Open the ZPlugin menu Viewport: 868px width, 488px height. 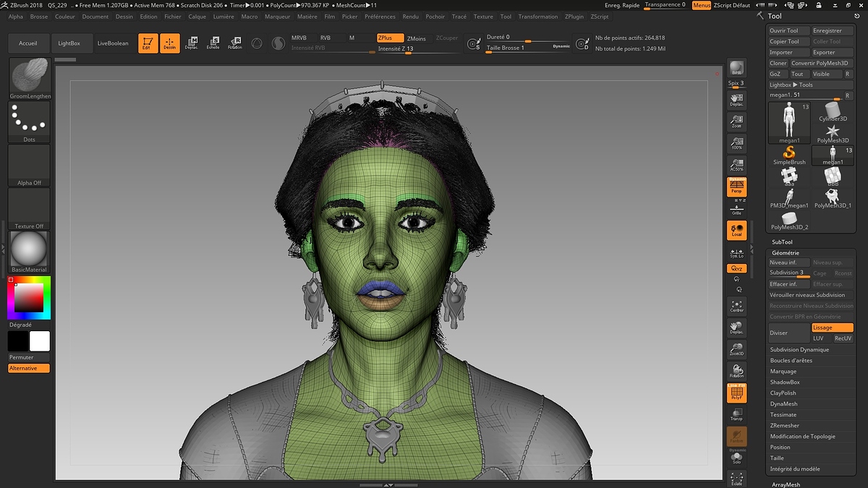[574, 17]
